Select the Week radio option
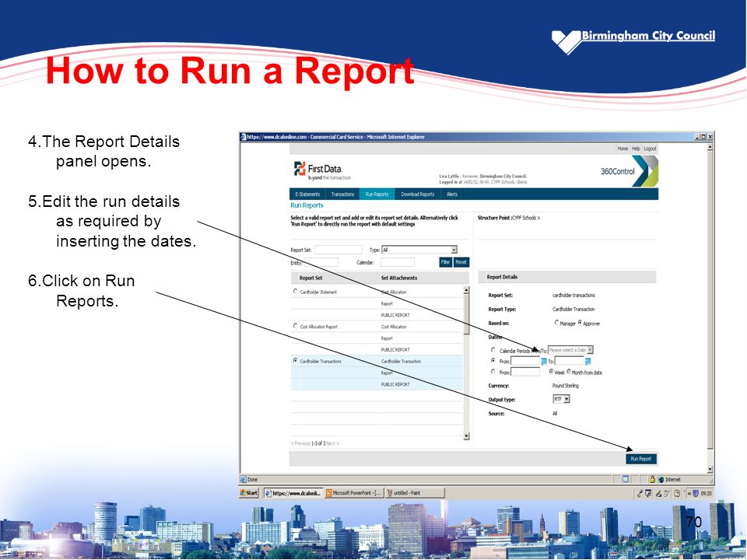747x560 pixels. click(551, 372)
